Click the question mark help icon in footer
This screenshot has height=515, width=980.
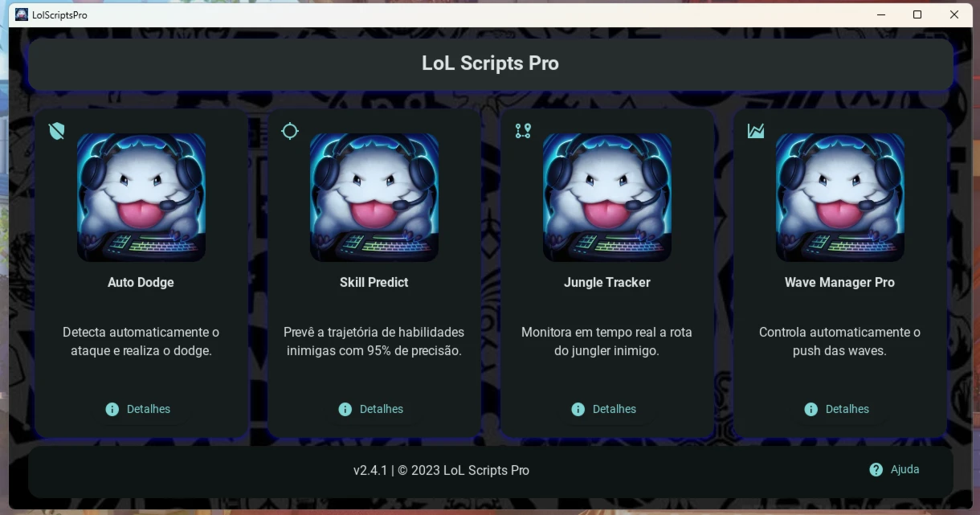(876, 469)
